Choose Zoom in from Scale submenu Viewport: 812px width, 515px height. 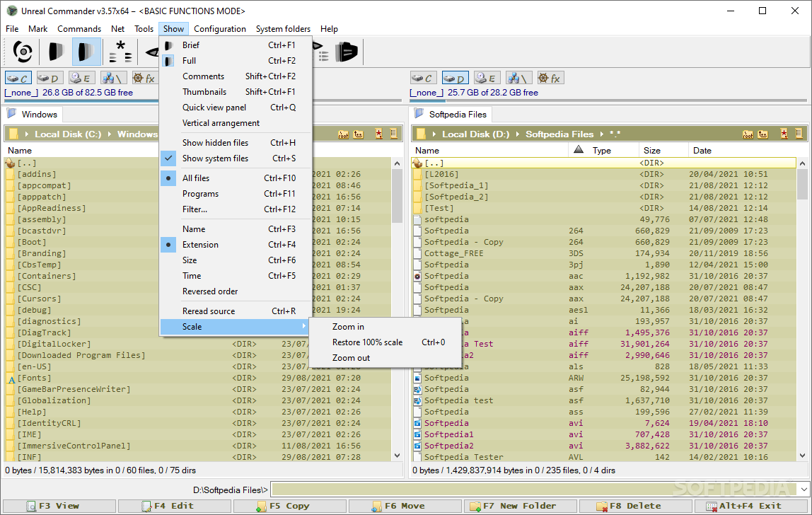point(385,326)
